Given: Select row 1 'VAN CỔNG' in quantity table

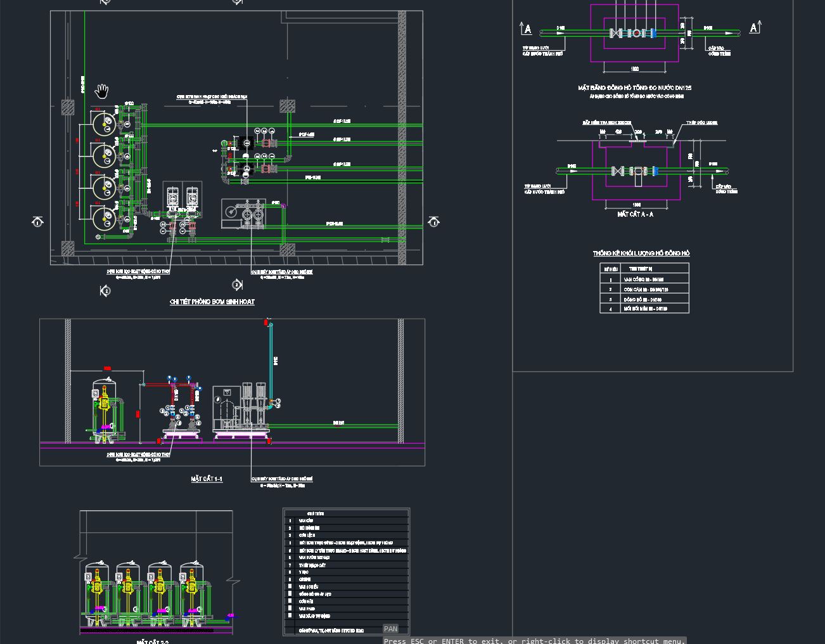Looking at the screenshot, I should 644,279.
